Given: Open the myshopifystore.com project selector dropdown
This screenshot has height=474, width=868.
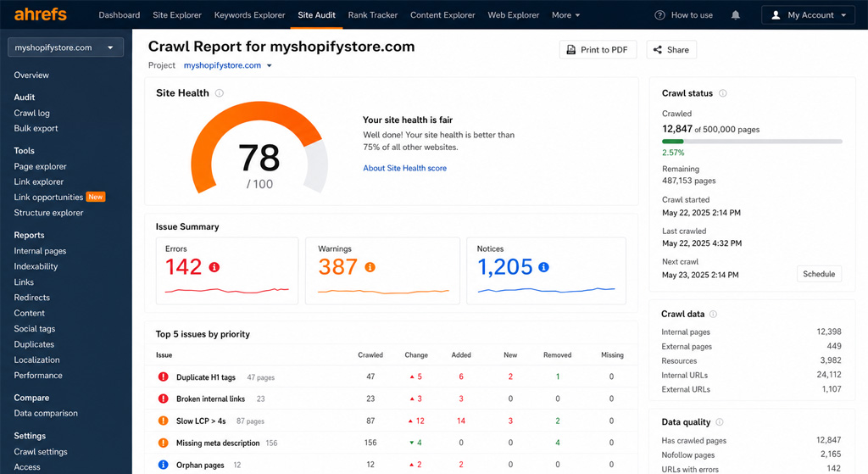Looking at the screenshot, I should pos(65,47).
